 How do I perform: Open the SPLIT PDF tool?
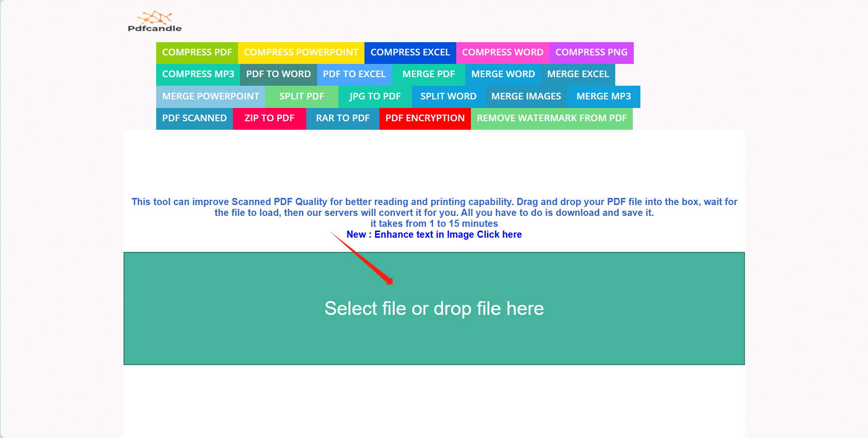(301, 96)
